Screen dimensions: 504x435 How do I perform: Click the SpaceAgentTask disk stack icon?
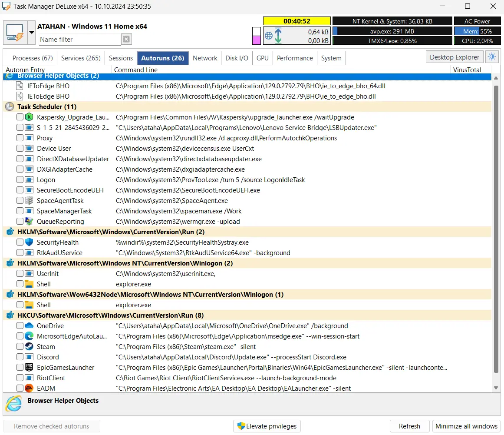pos(29,200)
